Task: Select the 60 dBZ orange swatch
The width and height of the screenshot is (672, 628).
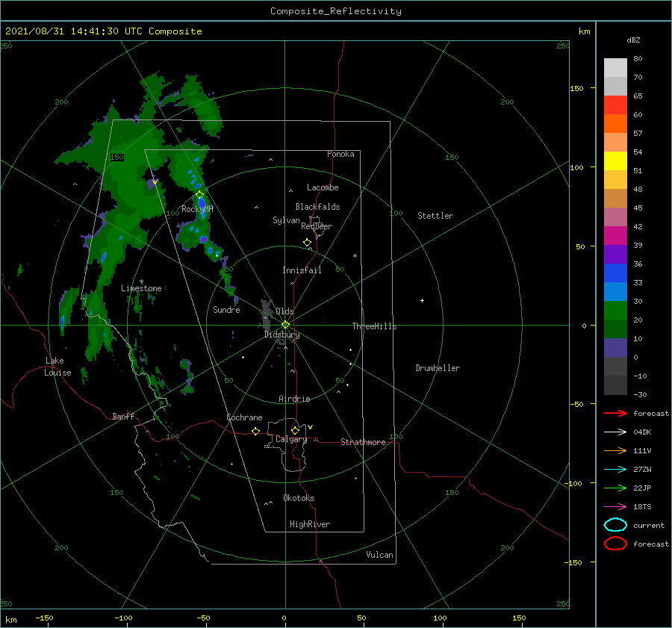Action: point(615,123)
